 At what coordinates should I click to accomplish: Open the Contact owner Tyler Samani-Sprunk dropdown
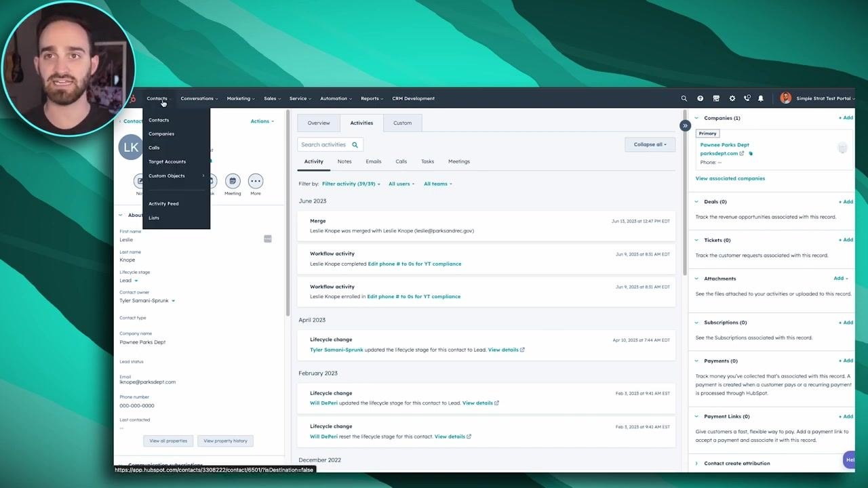tap(147, 301)
